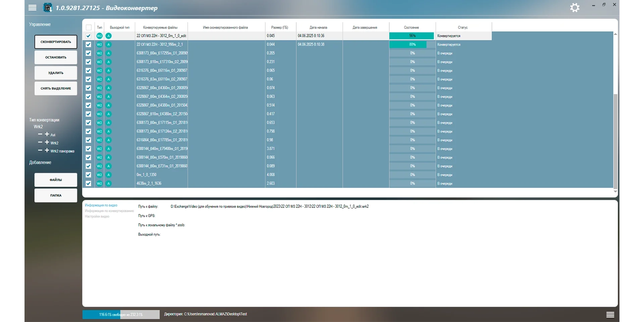Click the minus sign next to Wrk2 панорама
644x322 pixels.
pos(40,150)
